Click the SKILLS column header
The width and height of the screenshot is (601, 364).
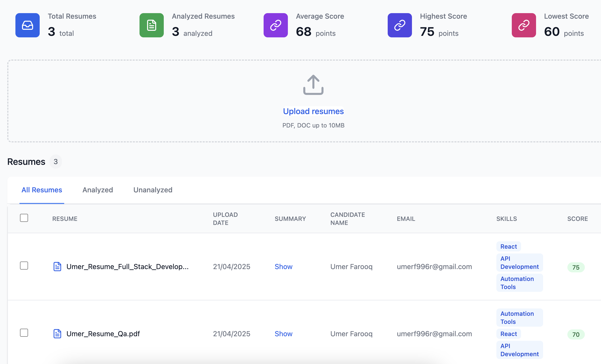pyautogui.click(x=507, y=219)
